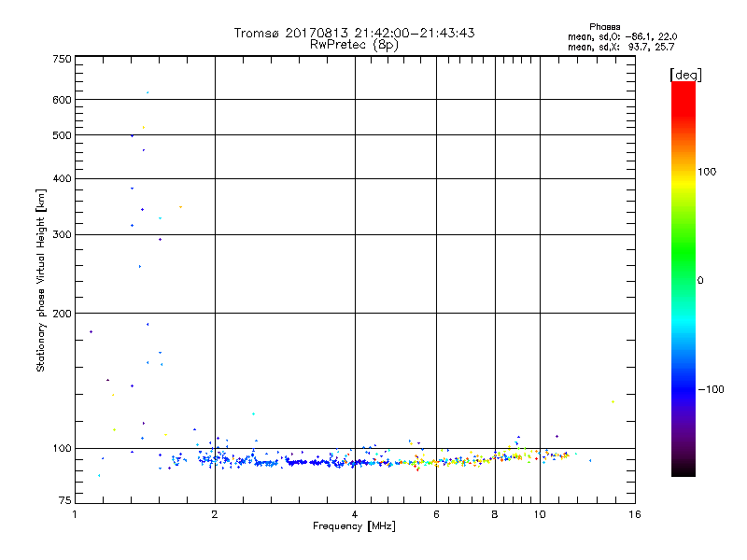Click the colorbar tick label "-100"
Image resolution: width=747 pixels, height=560 pixels.
711,389
